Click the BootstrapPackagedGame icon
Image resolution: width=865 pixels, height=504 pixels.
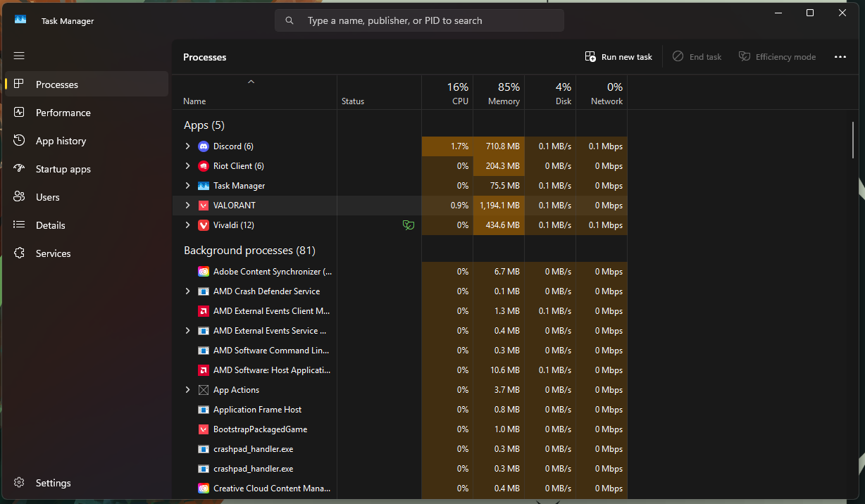[204, 429]
